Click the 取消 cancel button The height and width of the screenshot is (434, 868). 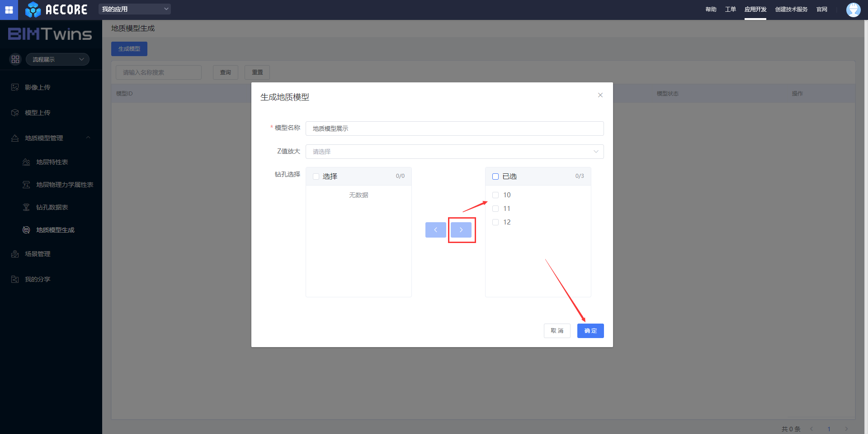click(x=557, y=331)
